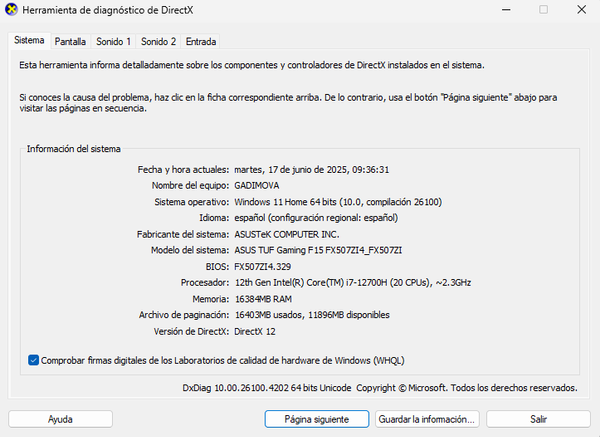This screenshot has width=600, height=437.
Task: Select the Sistema tab
Action: 29,40
